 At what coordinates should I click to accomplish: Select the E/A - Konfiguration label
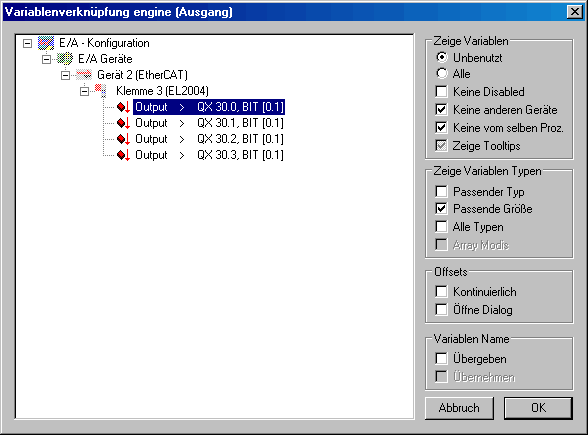pyautogui.click(x=104, y=43)
